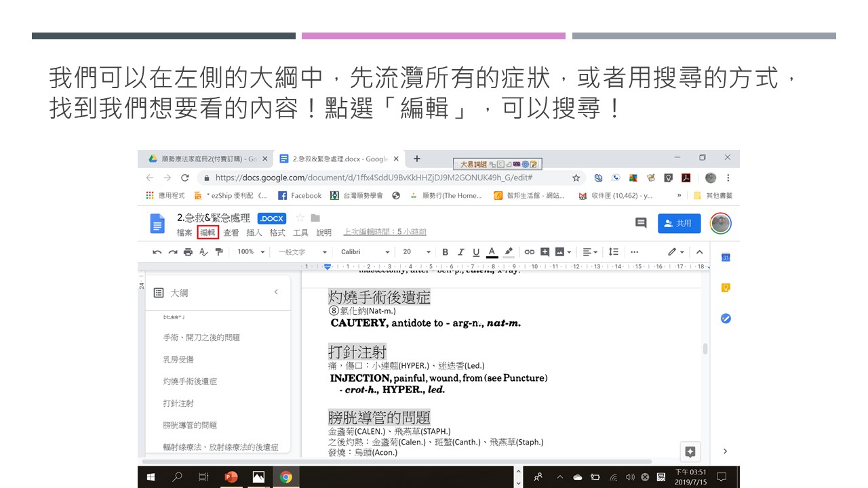Click the last edit time link
The height and width of the screenshot is (488, 868).
(x=385, y=232)
